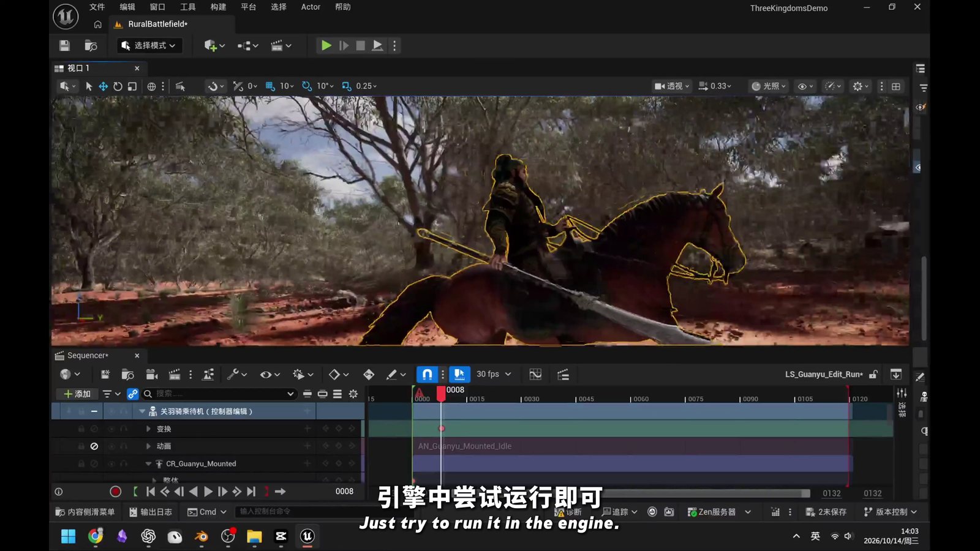The image size is (980, 551).
Task: Toggle viewport show flags eye dropdown
Action: 805,86
